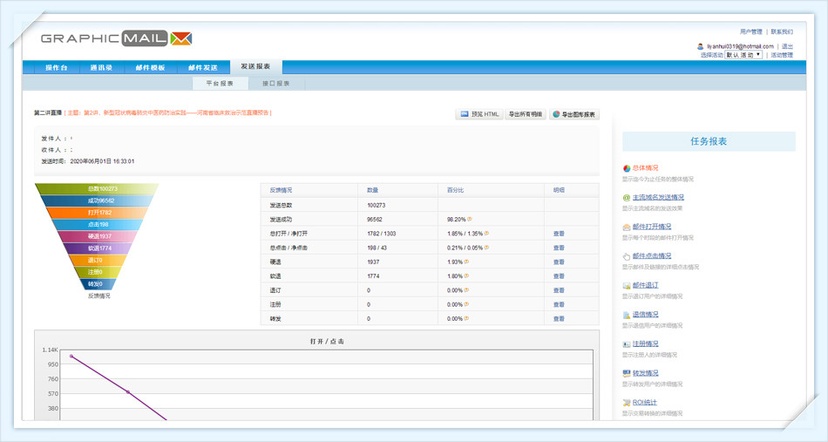Image resolution: width=828 pixels, height=442 pixels.
Task: Click the orange 打开1782 funnel segment
Action: click(x=98, y=212)
